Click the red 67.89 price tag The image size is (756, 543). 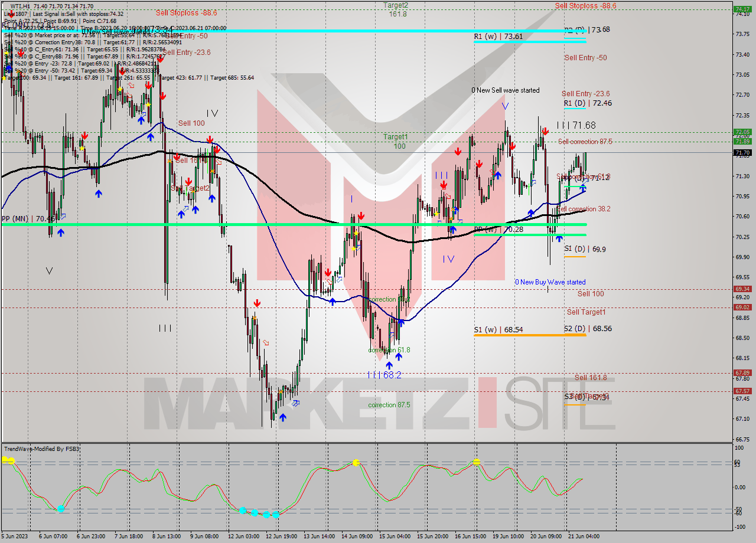(742, 373)
